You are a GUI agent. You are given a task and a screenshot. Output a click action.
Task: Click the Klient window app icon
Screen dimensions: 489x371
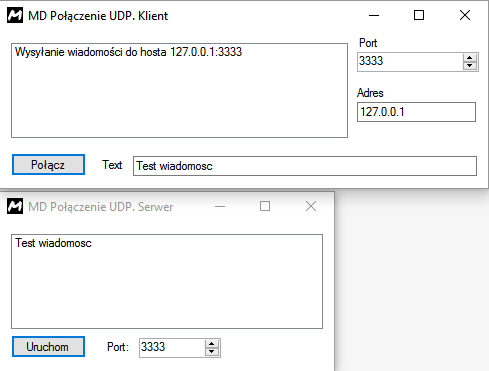(x=15, y=15)
